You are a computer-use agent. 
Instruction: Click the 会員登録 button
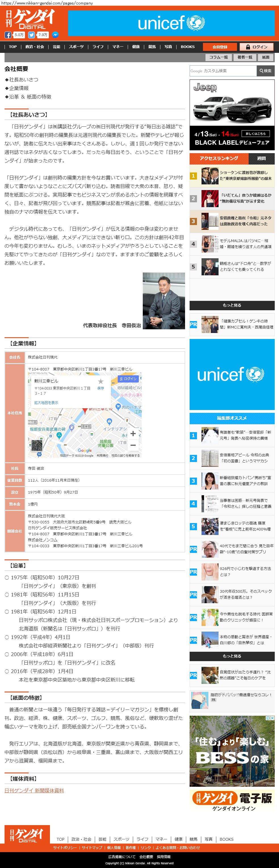220,47
